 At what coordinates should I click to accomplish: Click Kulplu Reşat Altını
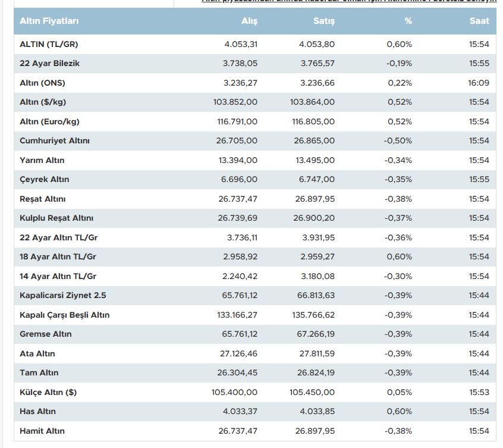pyautogui.click(x=56, y=218)
